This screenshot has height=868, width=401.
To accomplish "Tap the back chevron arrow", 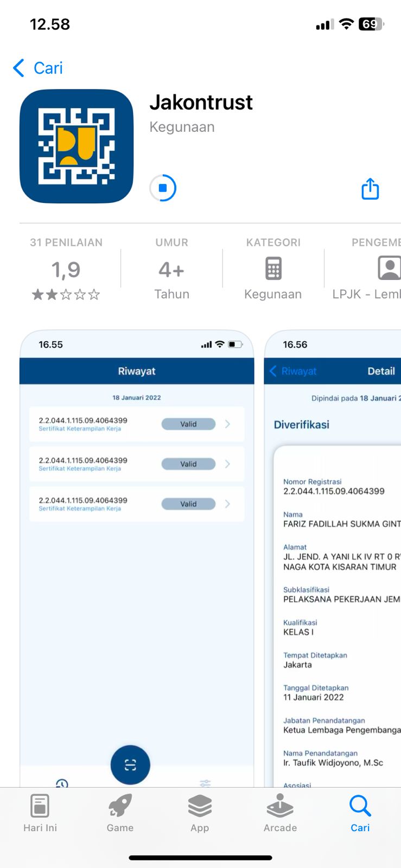I will pos(18,68).
